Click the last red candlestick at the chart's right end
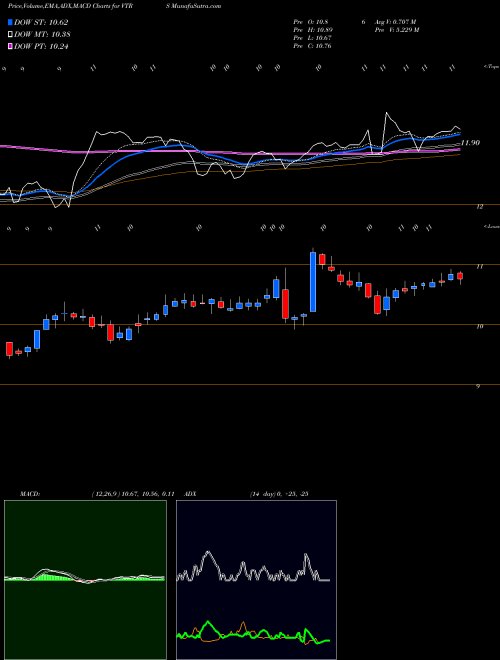Image resolution: width=500 pixels, height=660 pixels. click(460, 276)
